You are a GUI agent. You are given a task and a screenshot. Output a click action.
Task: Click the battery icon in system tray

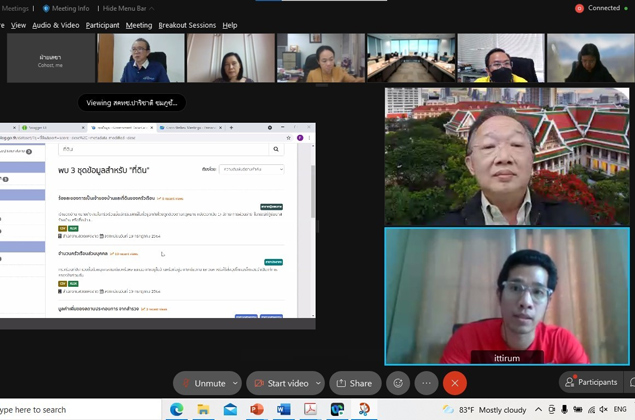[x=578, y=409]
